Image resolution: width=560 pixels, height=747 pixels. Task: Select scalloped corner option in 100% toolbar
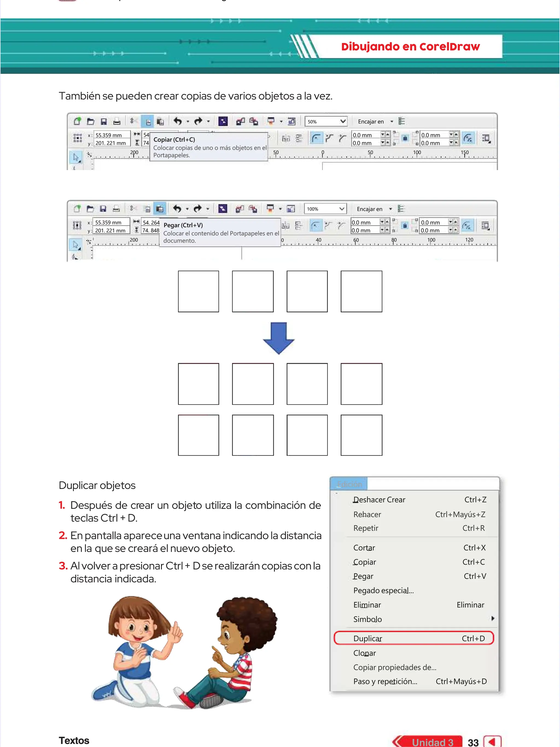[x=329, y=226]
